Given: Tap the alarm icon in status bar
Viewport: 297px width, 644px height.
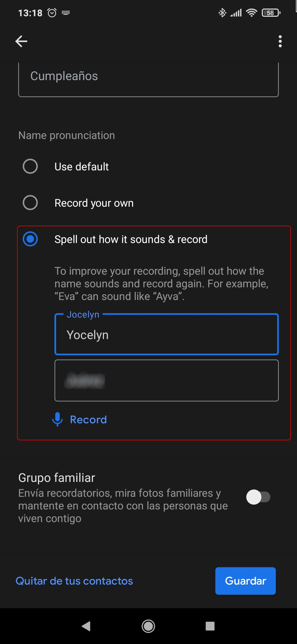Looking at the screenshot, I should tap(52, 13).
